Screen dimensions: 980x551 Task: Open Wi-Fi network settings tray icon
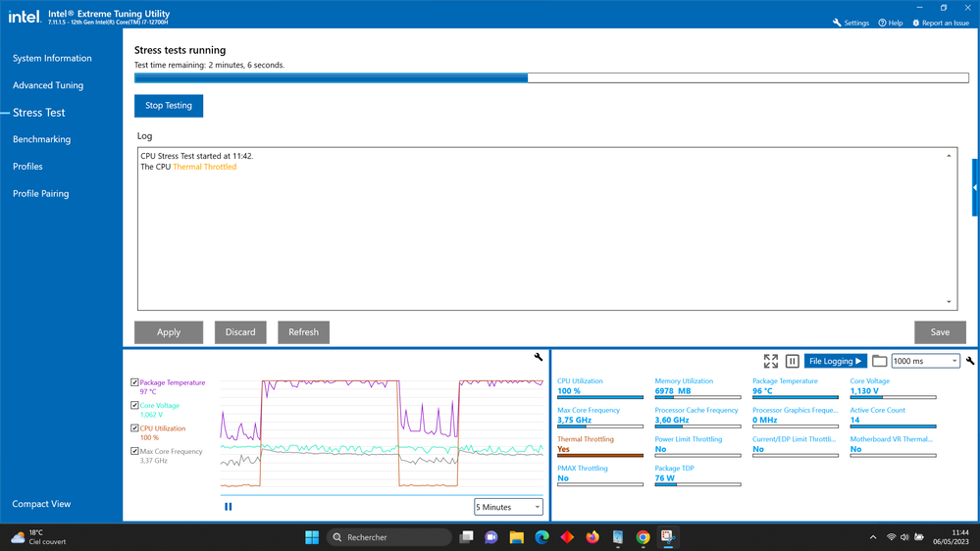pyautogui.click(x=892, y=537)
